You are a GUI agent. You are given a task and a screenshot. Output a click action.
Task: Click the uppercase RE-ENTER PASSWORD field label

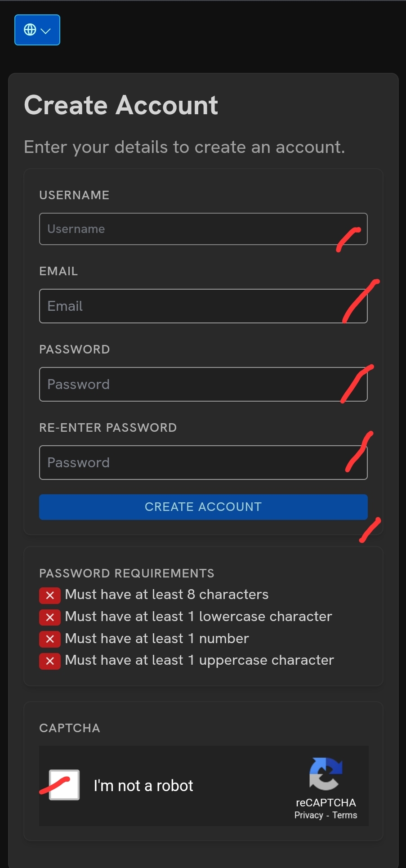pos(108,428)
